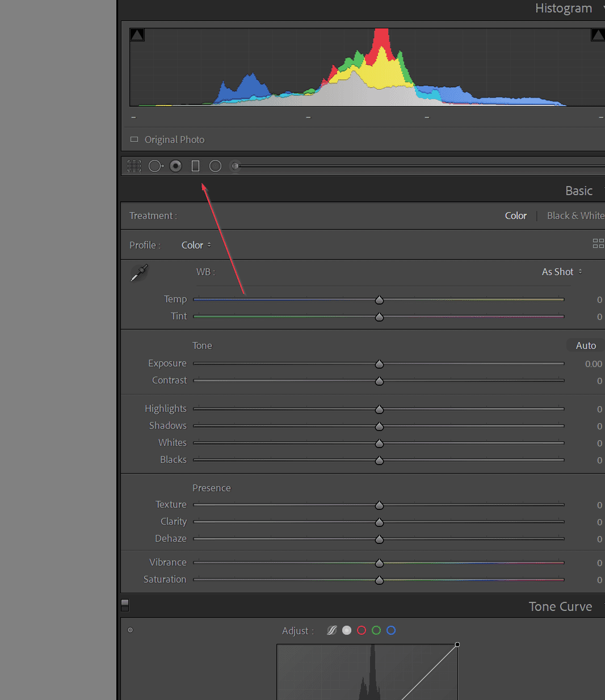605x700 pixels.
Task: Select the Graduated Filter tool
Action: (195, 166)
